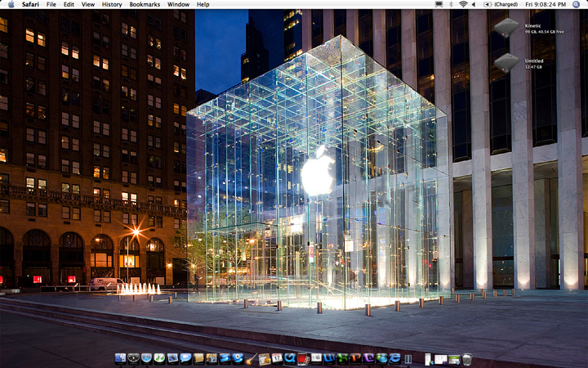Click the battery Charged status
Screen dimensions: 588x368
501,4
